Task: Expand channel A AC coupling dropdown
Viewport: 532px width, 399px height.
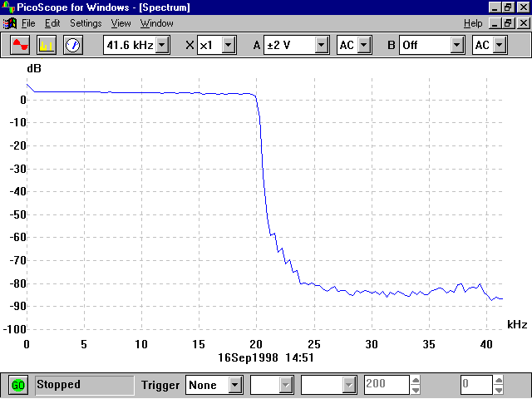Action: (x=364, y=45)
